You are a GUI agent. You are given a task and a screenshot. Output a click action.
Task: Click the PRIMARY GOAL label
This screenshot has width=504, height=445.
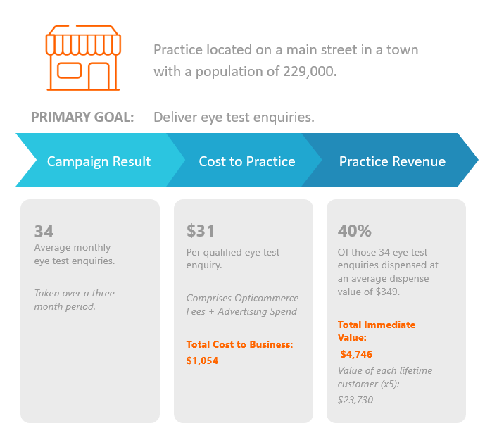tap(82, 117)
